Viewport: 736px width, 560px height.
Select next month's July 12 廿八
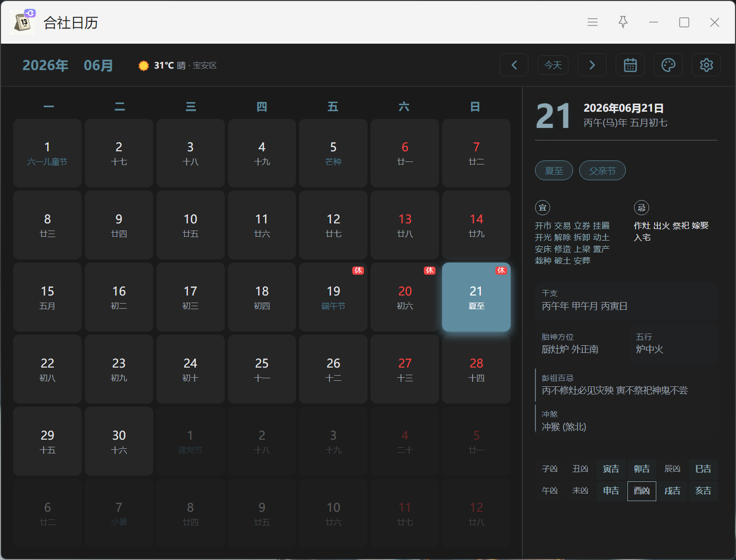pyautogui.click(x=476, y=514)
